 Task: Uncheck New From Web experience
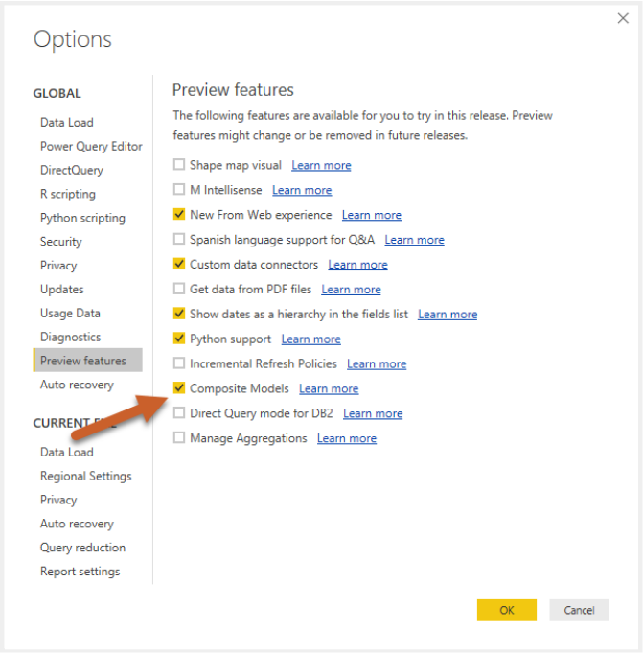coord(179,215)
